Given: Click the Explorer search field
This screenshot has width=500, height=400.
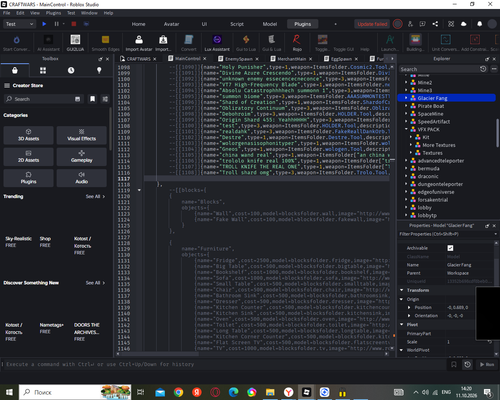Looking at the screenshot, I should (439, 69).
